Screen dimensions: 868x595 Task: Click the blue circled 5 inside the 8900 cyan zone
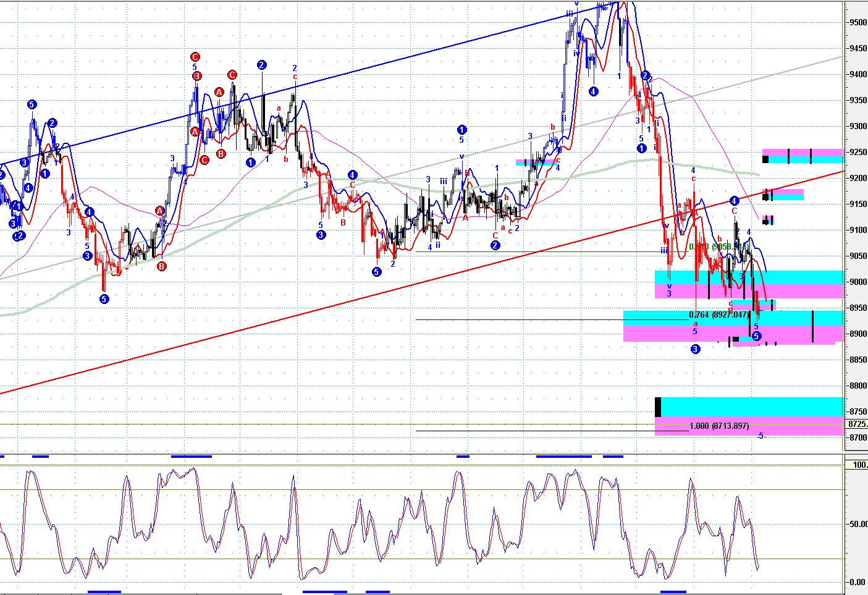click(756, 336)
